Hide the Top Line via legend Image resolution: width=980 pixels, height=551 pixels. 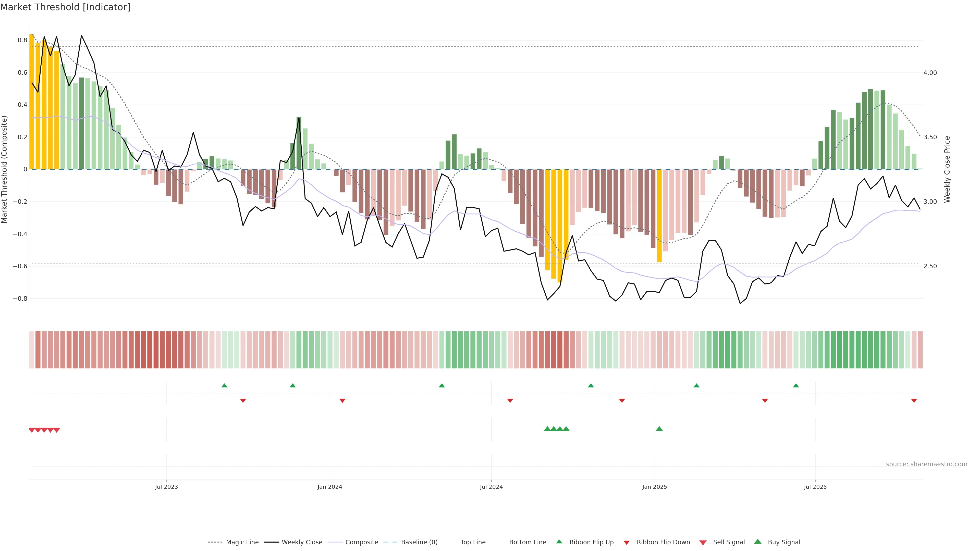pos(473,542)
